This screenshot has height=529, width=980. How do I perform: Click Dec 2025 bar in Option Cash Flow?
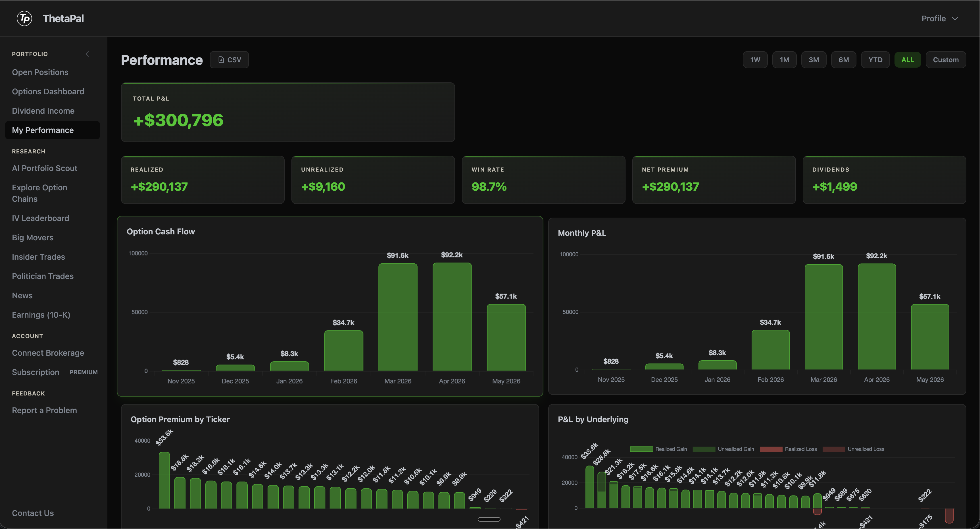coord(235,368)
